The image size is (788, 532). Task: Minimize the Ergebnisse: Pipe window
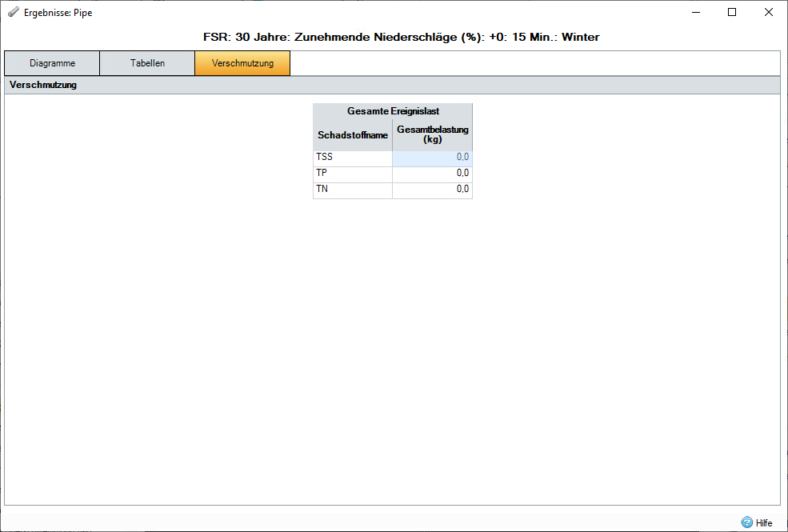[x=696, y=12]
